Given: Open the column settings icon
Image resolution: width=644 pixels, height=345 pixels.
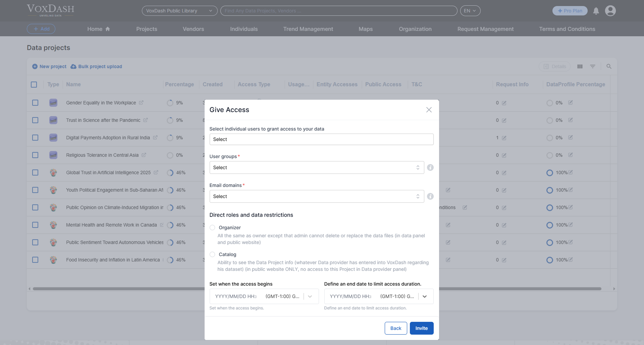Looking at the screenshot, I should click(580, 66).
